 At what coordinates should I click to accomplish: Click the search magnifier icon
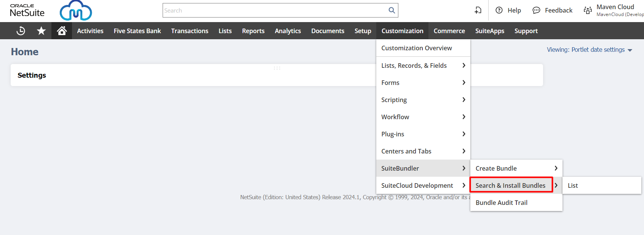392,10
